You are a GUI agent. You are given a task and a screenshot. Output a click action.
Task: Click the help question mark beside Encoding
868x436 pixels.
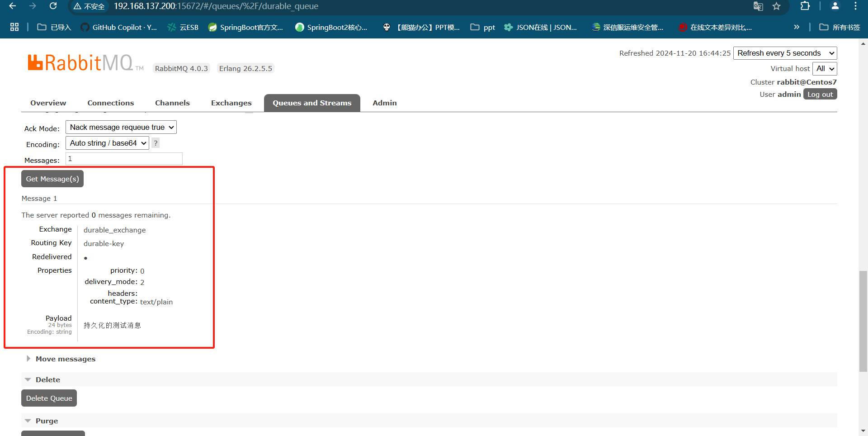click(x=156, y=143)
